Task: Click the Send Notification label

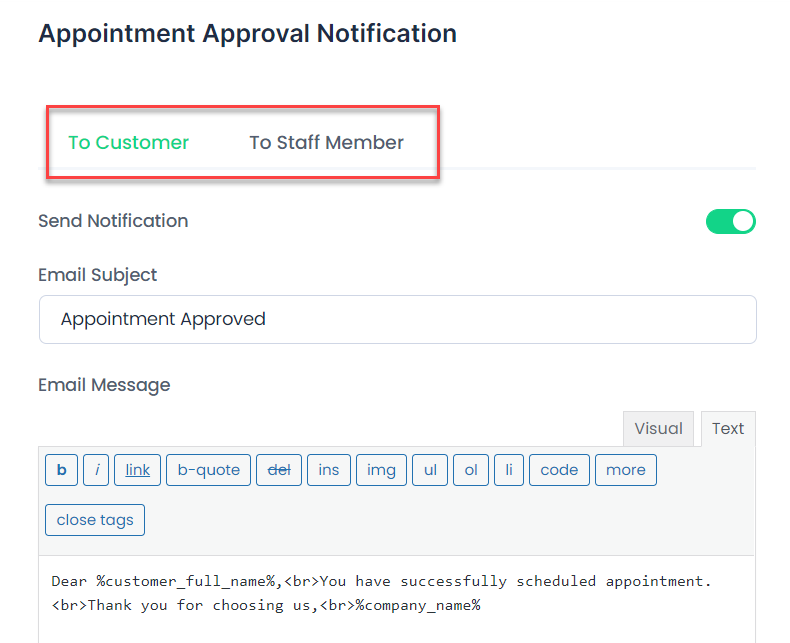Action: point(113,221)
